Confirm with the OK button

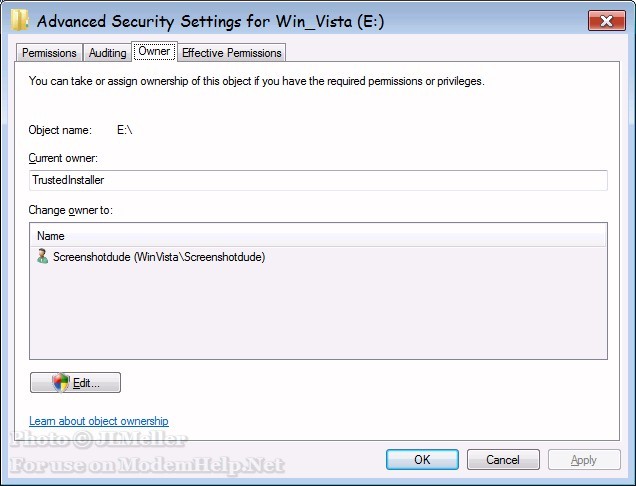coord(422,460)
